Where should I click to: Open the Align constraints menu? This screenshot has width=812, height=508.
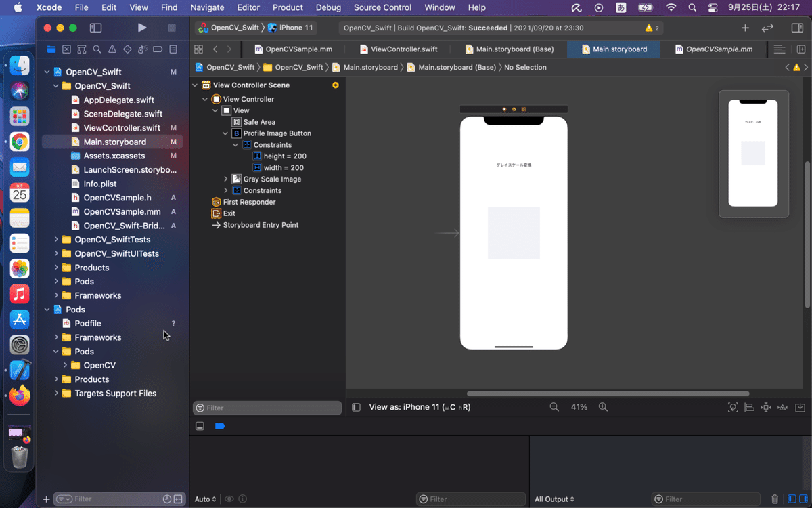[749, 407]
